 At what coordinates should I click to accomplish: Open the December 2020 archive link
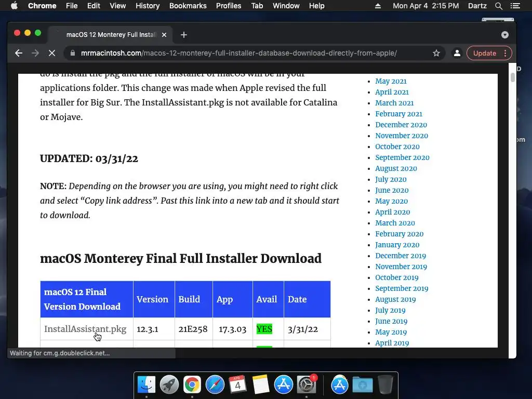pyautogui.click(x=401, y=125)
